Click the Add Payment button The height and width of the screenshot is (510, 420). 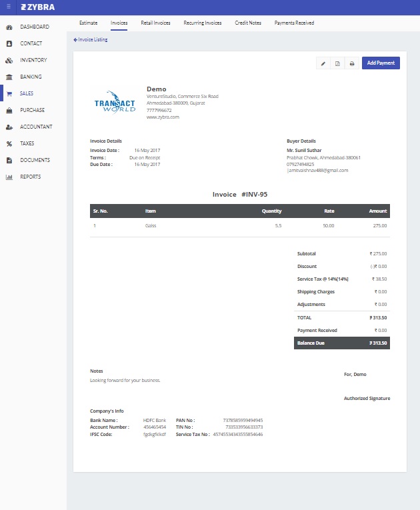tap(381, 63)
